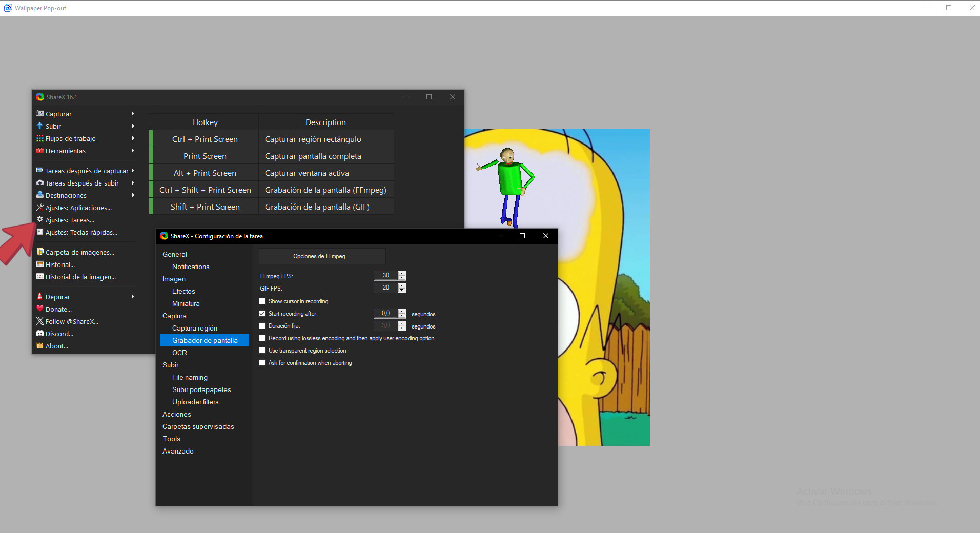The width and height of the screenshot is (980, 533).
Task: Maximize the Wallpaper Pop-out window
Action: (949, 8)
